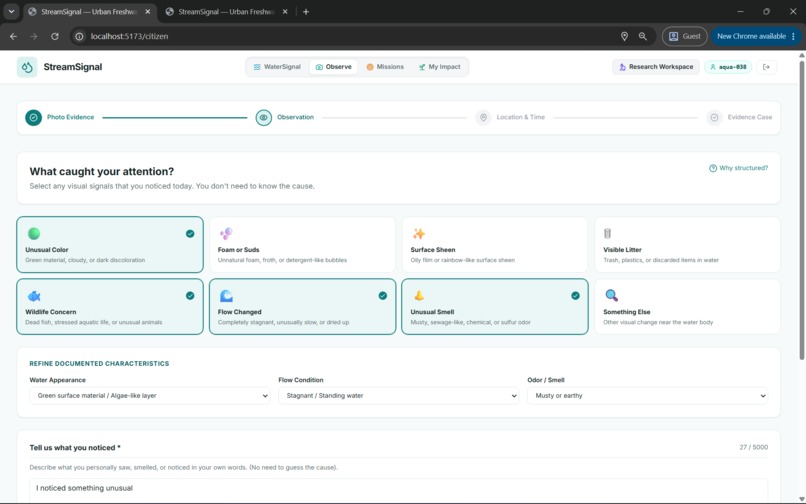Click the green circle Unusual Color icon
The width and height of the screenshot is (806, 504).
[x=34, y=233]
